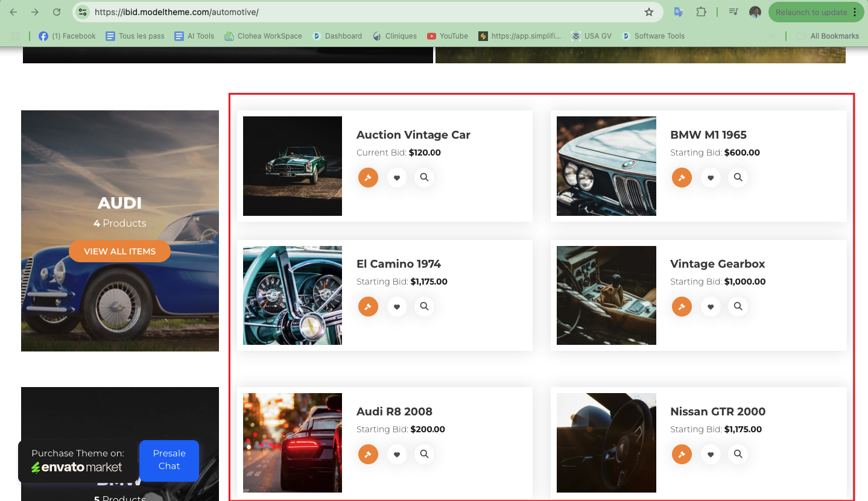Viewport: 868px width, 501px height.
Task: Bookmark this page with the star icon
Action: (649, 12)
